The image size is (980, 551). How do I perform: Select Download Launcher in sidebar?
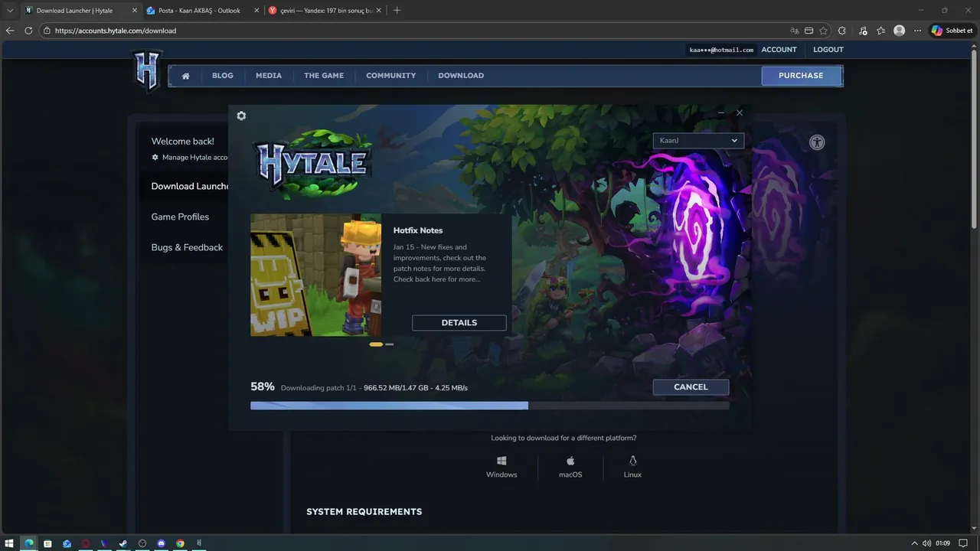(190, 187)
